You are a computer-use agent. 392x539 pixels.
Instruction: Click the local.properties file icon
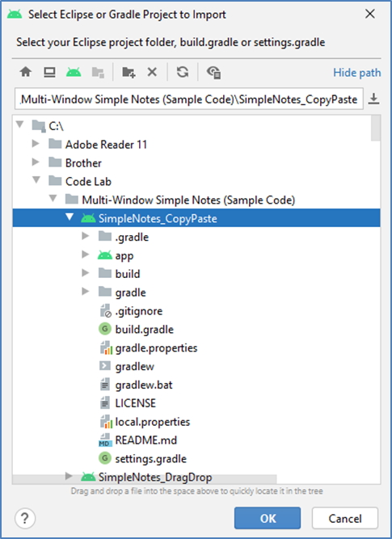pos(106,422)
